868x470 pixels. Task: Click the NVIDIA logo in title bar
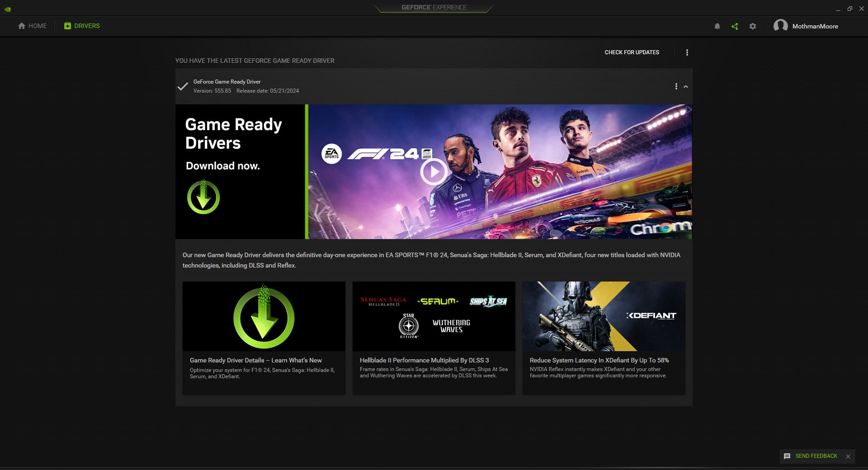click(8, 9)
